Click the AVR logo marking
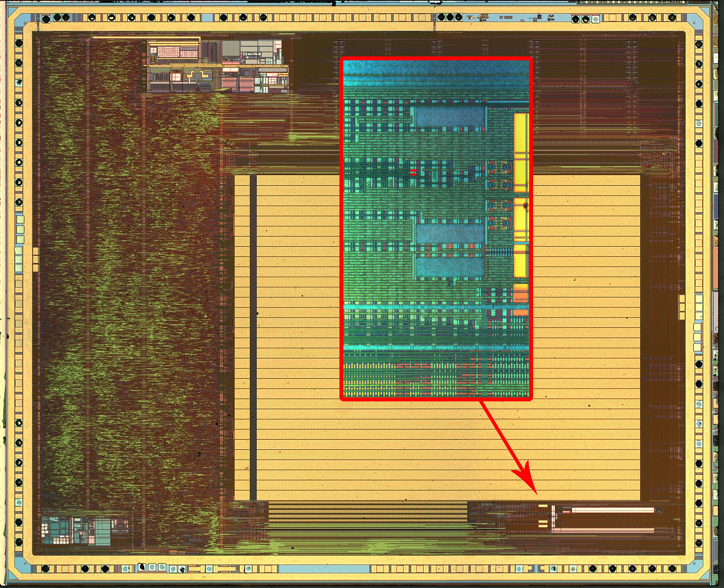This screenshot has width=724, height=588. click(x=551, y=16)
